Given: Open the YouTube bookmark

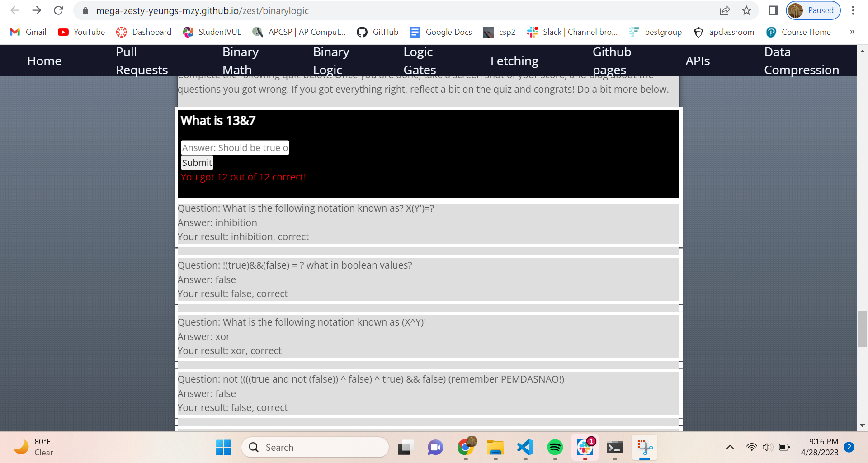Looking at the screenshot, I should point(81,32).
